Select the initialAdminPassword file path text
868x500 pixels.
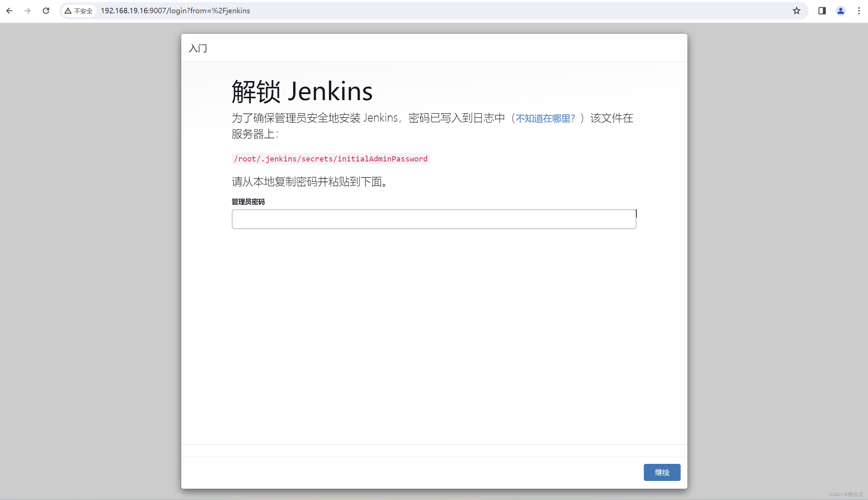click(x=330, y=159)
